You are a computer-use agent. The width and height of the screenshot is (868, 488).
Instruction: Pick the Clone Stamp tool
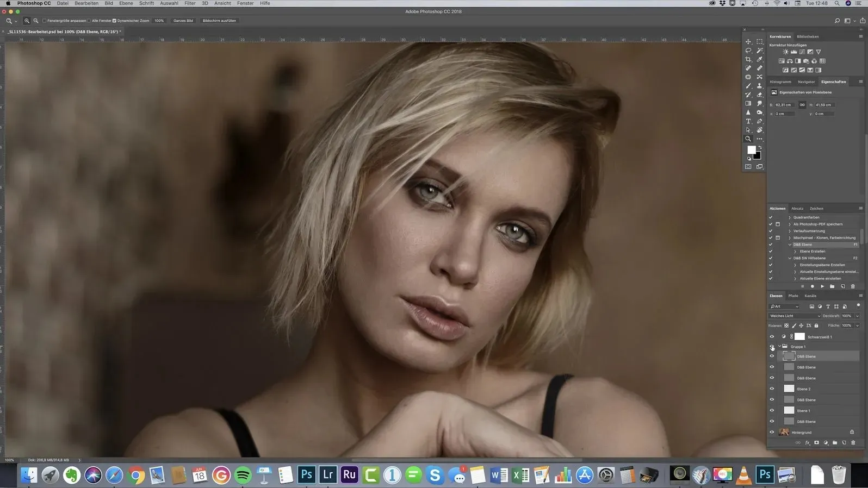(x=760, y=86)
